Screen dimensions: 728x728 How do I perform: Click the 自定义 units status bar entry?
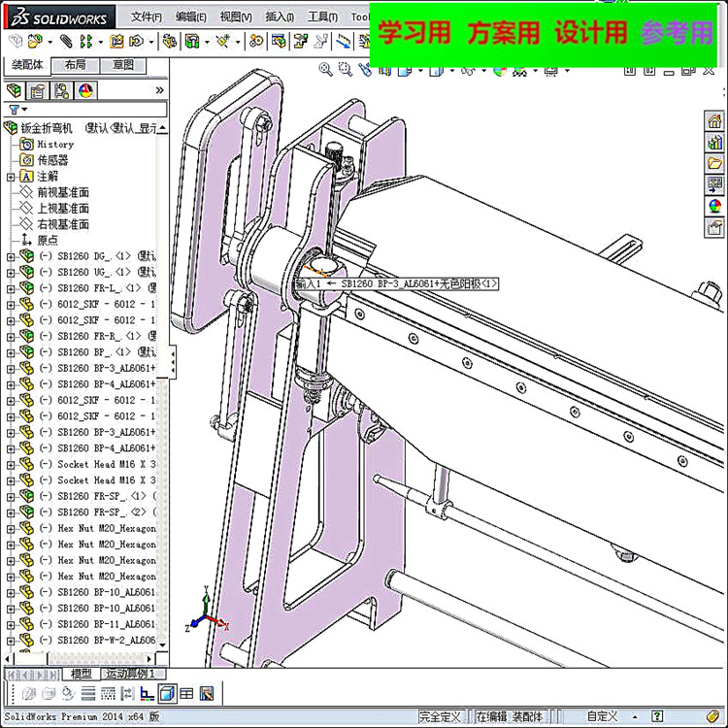[603, 716]
